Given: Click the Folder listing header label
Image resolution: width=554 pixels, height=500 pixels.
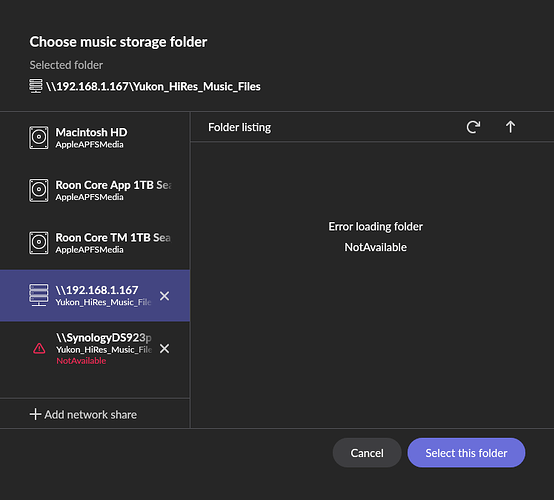Looking at the screenshot, I should 240,127.
